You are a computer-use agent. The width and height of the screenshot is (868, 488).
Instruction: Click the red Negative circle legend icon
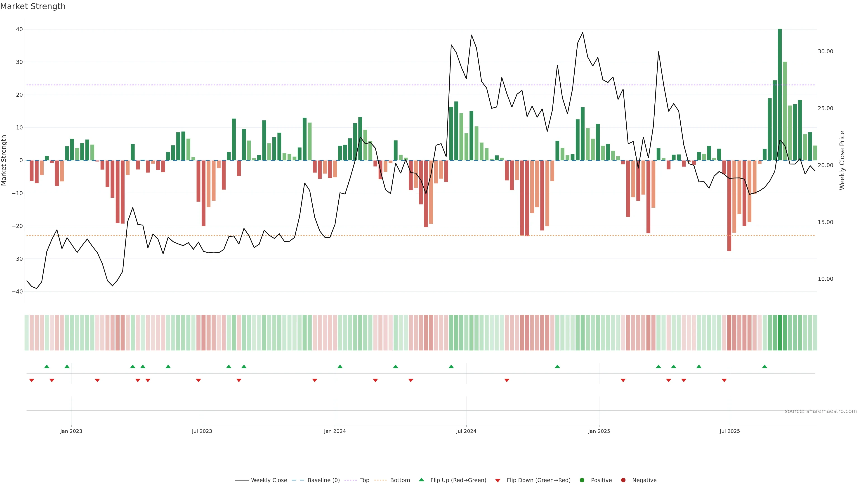click(623, 480)
